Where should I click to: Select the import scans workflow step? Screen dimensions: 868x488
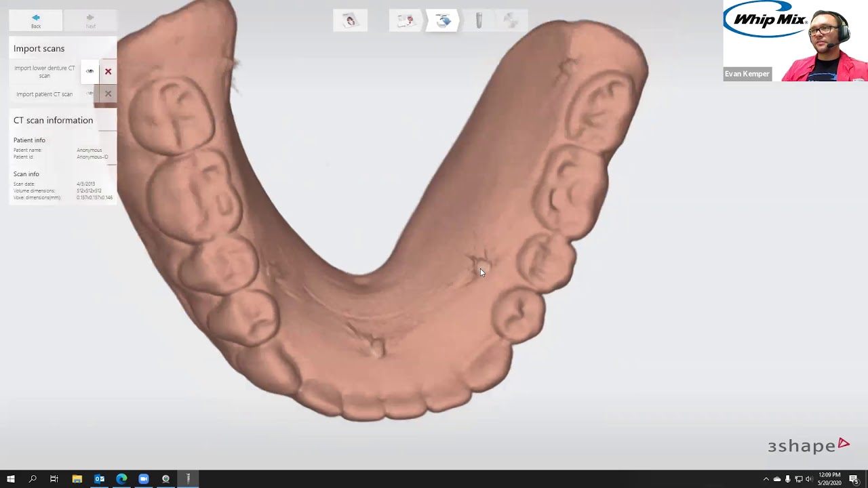pyautogui.click(x=443, y=20)
